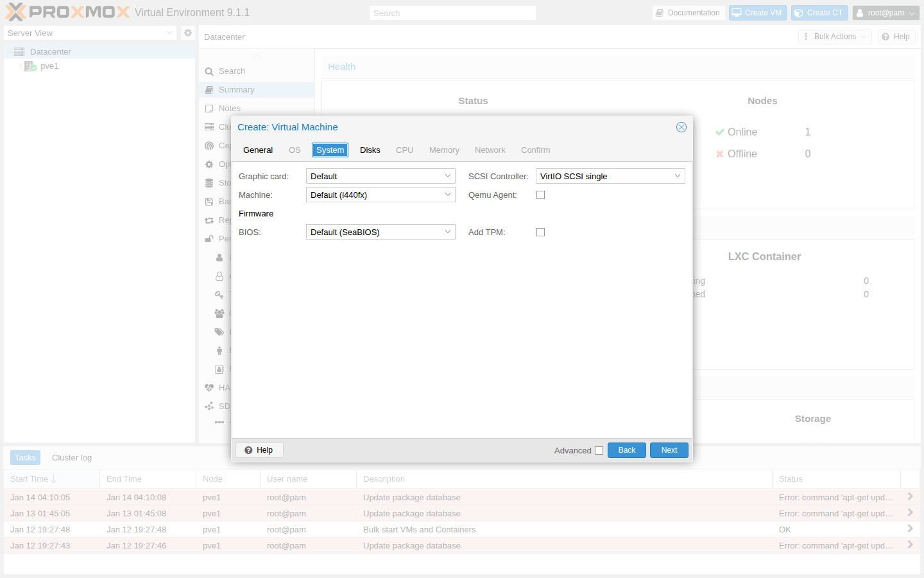Screen dimensions: 924x578
Task: Open Options using the gear icon
Action: (209, 164)
